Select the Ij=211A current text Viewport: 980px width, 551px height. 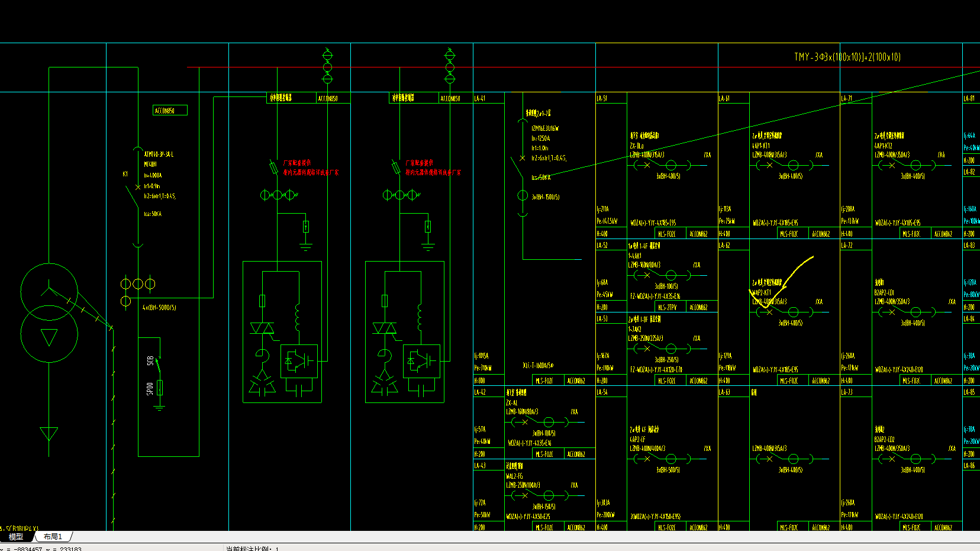click(x=602, y=209)
